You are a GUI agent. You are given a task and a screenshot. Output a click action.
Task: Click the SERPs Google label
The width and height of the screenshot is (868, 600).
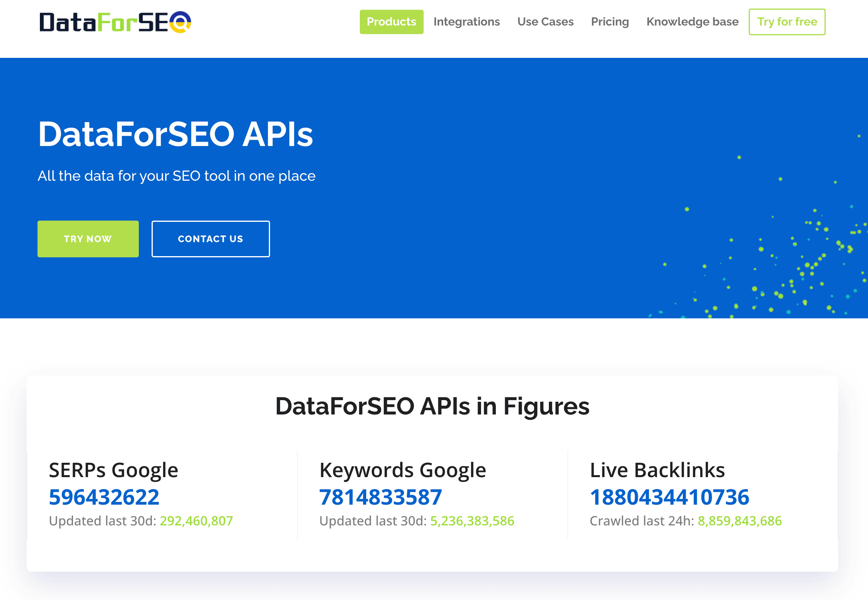(113, 470)
